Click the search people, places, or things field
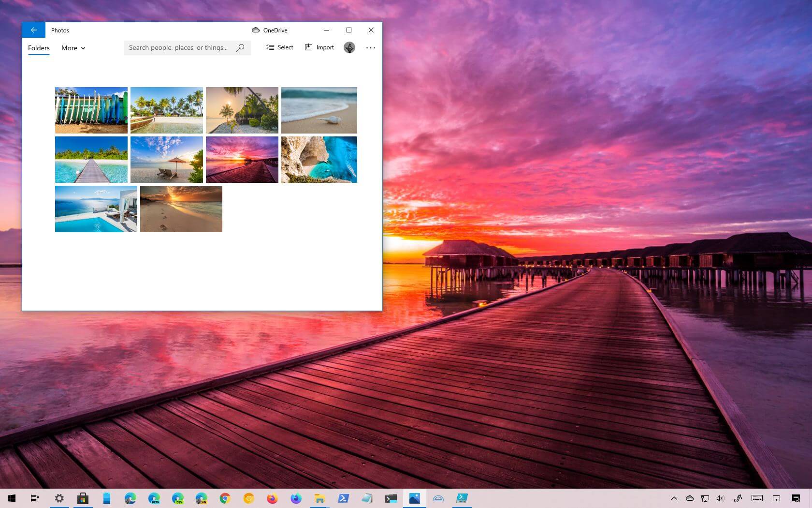Screen dimensions: 812x508 pos(179,47)
